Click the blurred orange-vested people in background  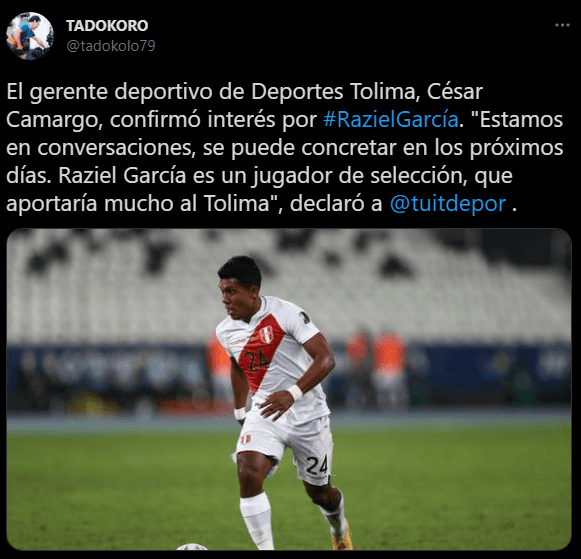(x=376, y=356)
